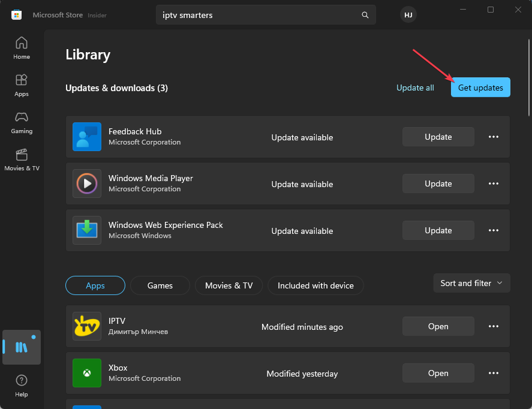Click the Modified minutes ago text
The width and height of the screenshot is (532, 409).
(x=302, y=327)
